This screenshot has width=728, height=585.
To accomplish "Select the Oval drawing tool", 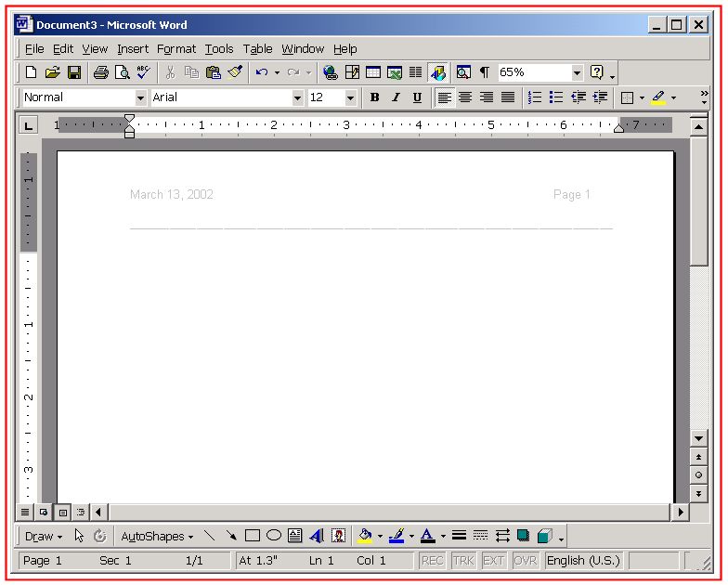I will tap(274, 536).
